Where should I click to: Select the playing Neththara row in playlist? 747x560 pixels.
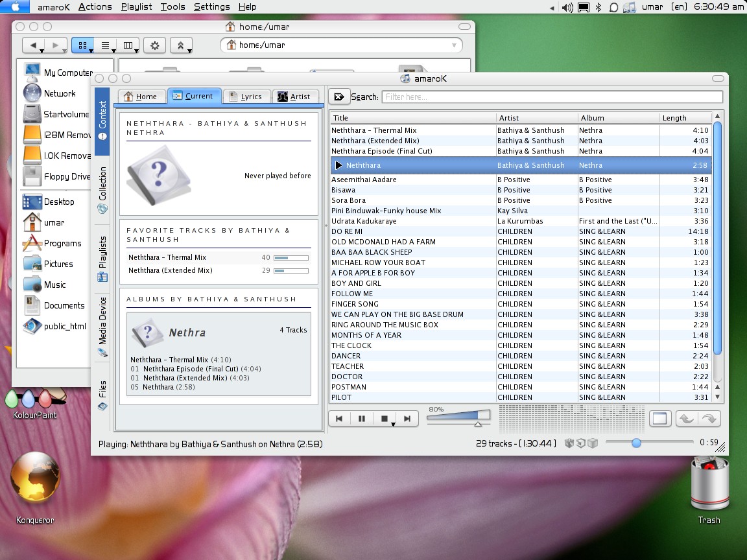pyautogui.click(x=521, y=165)
